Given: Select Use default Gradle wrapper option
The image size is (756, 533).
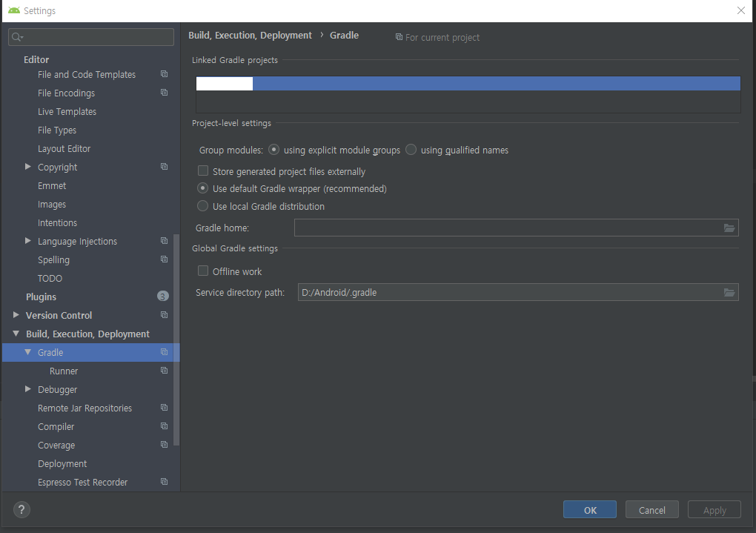Looking at the screenshot, I should click(x=203, y=188).
